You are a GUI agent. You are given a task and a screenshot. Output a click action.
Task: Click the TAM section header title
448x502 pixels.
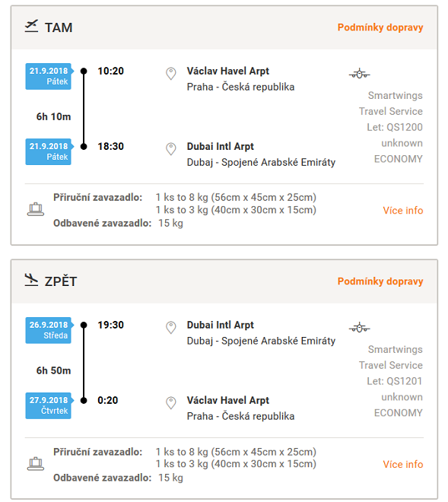(59, 27)
